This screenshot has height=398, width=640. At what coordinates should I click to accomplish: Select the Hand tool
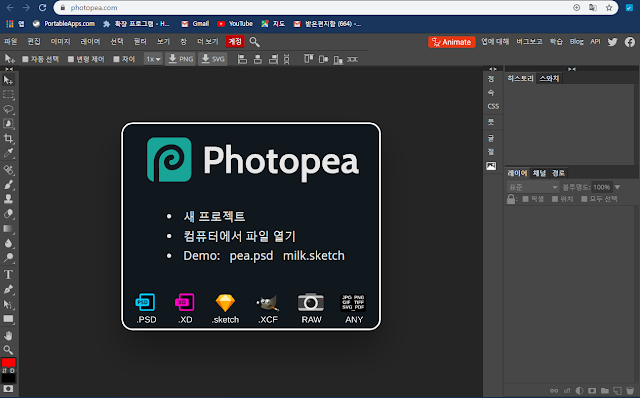tap(8, 336)
